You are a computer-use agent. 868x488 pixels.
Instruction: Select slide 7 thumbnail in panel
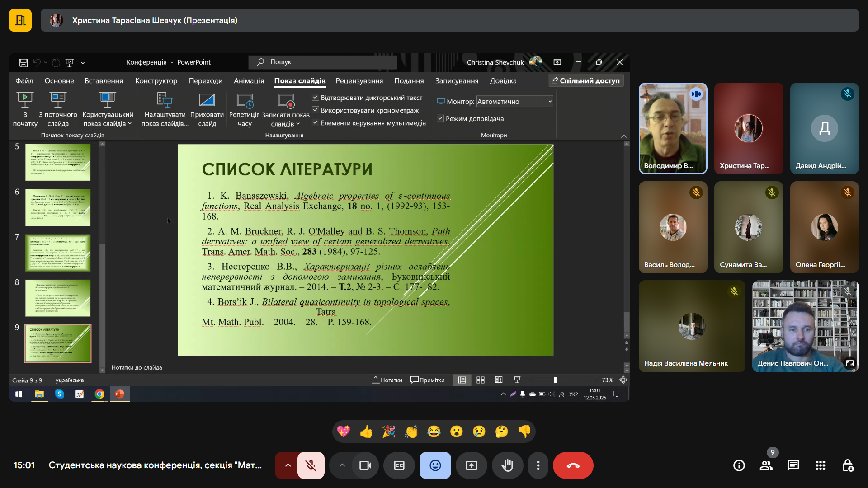[x=58, y=252]
